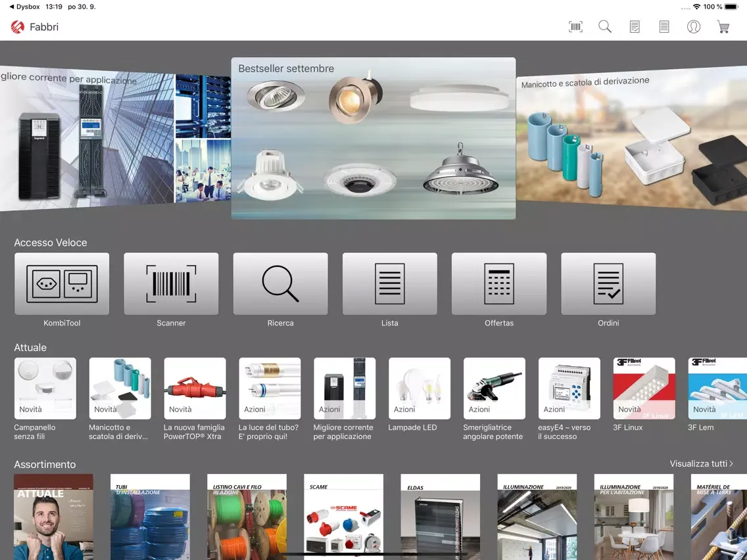Tap the 'Accesso Veloce' heading
747x560 pixels.
[x=51, y=243]
